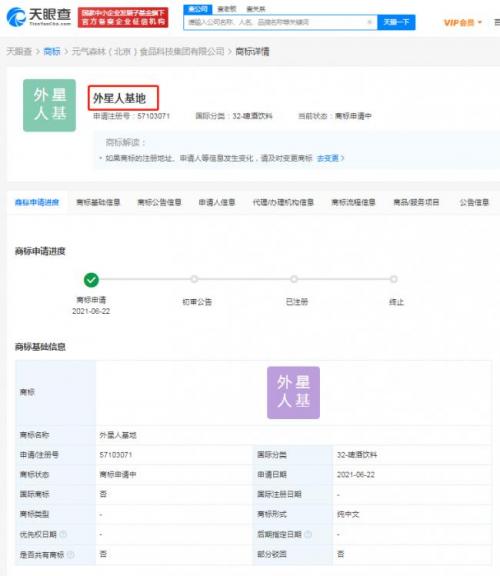This screenshot has height=576, width=500.
Task: Click the 外星人基地 trademark title
Action: click(120, 98)
